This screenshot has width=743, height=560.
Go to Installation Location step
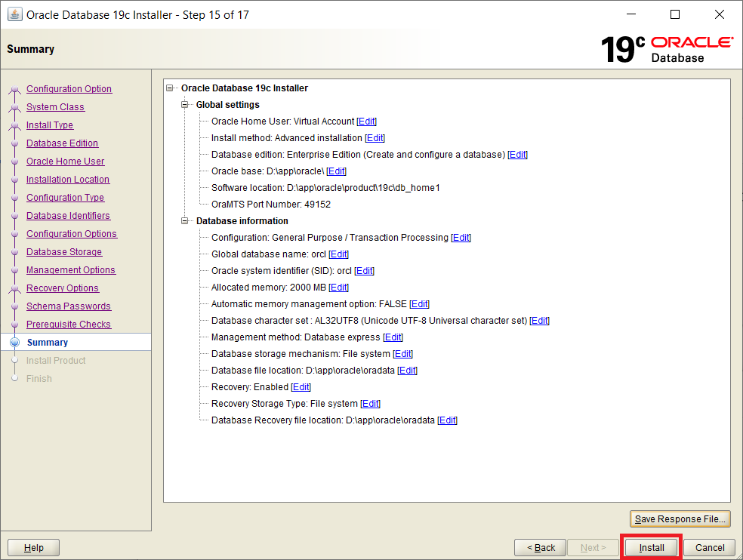68,179
